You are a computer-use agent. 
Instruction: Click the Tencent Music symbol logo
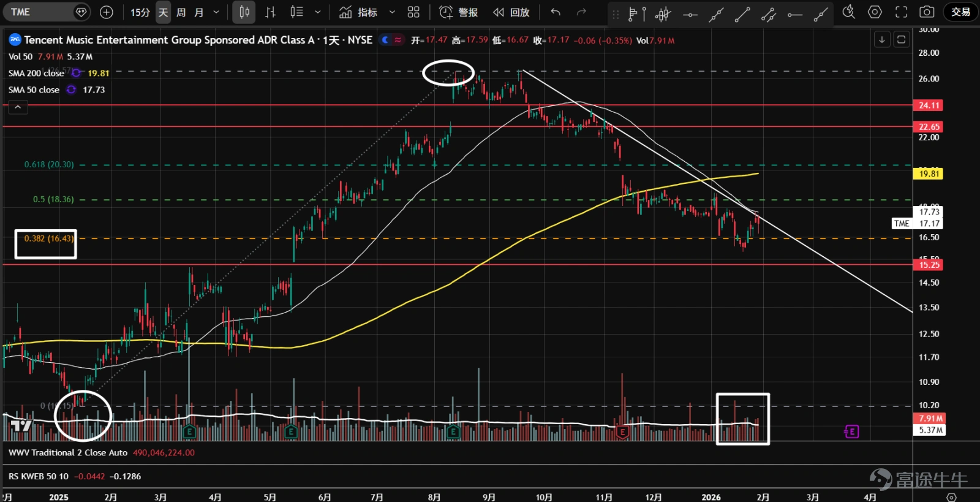15,40
